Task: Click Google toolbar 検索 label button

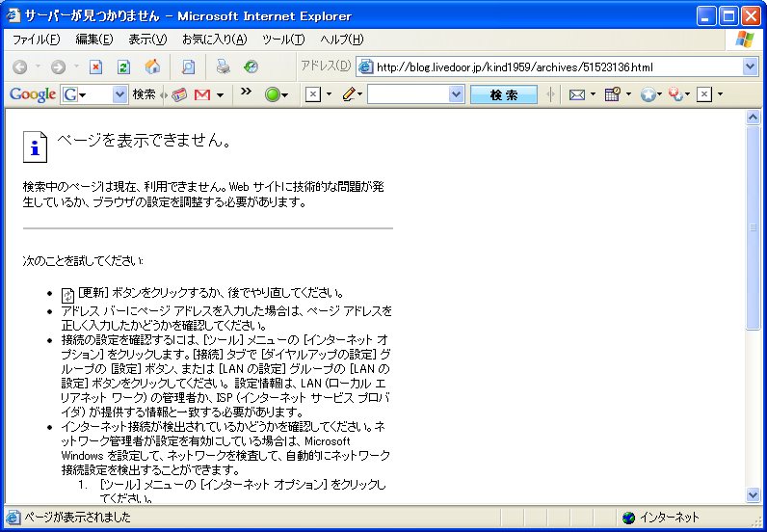Action: click(144, 94)
